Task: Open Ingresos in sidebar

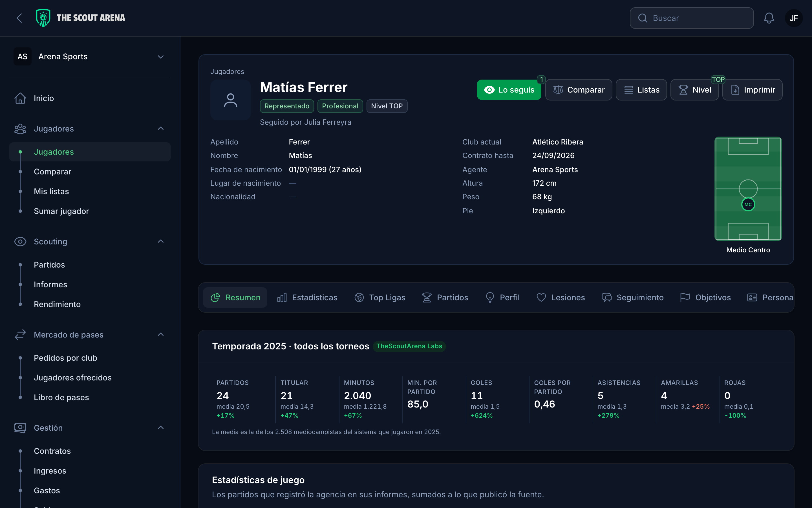Action: click(x=90, y=471)
